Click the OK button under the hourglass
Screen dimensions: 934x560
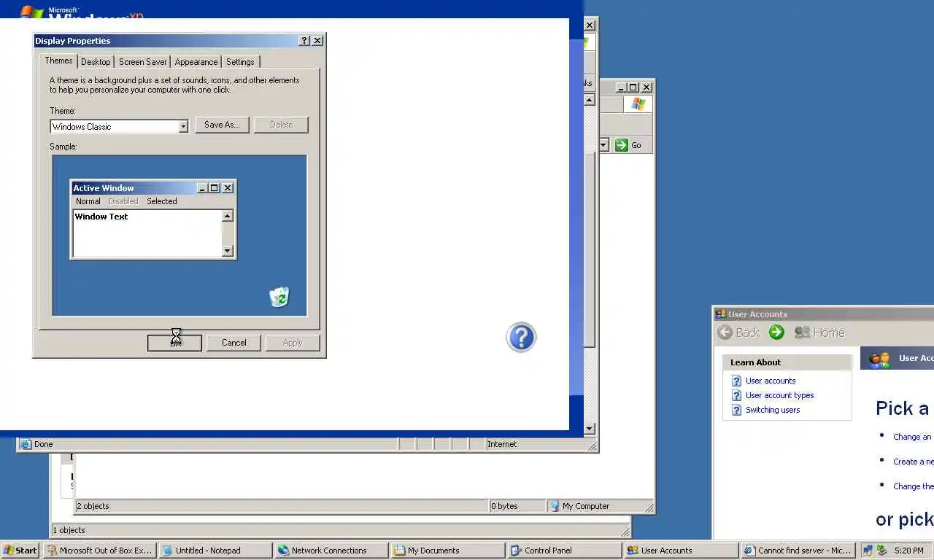pos(174,343)
